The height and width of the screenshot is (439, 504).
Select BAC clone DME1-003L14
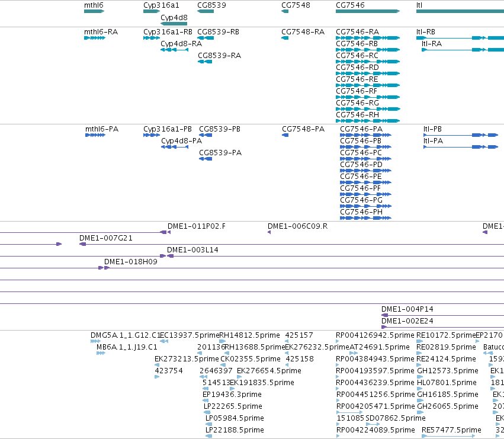(335, 256)
